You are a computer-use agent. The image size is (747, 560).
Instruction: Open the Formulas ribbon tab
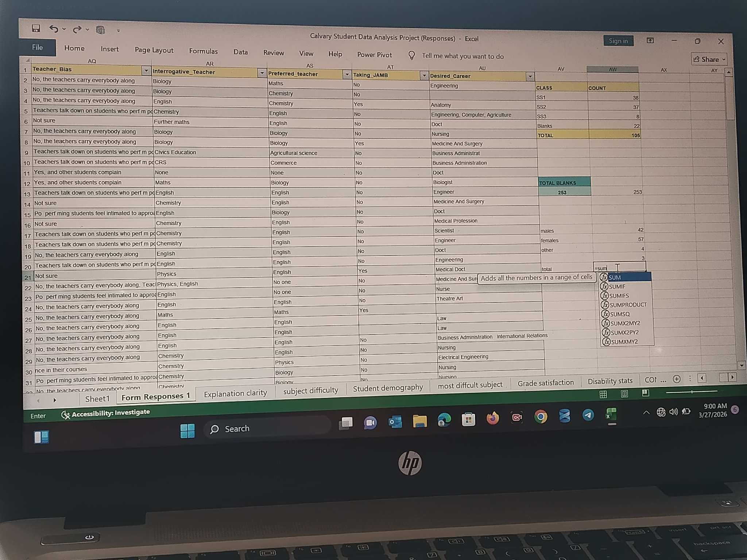point(203,51)
